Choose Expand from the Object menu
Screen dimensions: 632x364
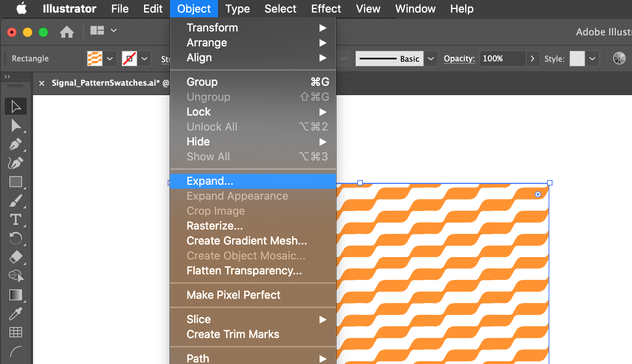click(210, 181)
